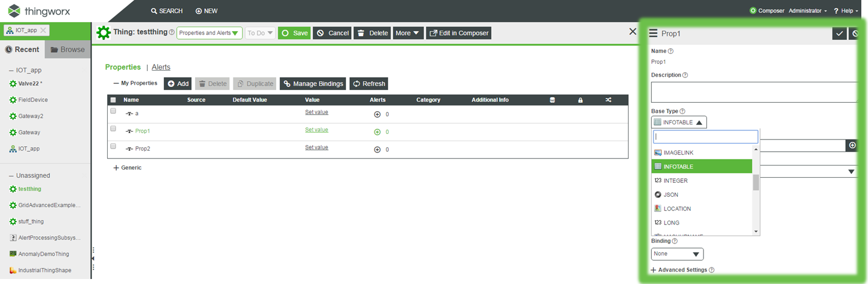Click Set value for property a
The height and width of the screenshot is (284, 868).
click(317, 112)
